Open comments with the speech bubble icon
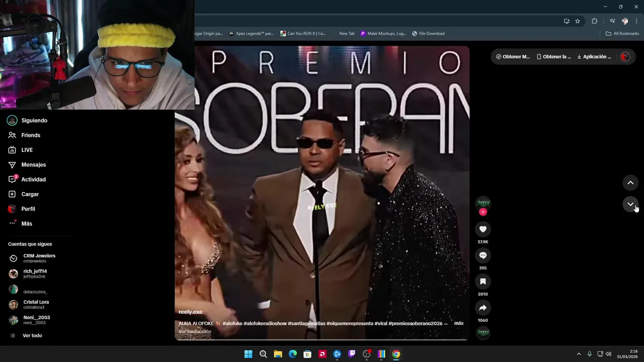Screen dimensions: 644x362 483,255
